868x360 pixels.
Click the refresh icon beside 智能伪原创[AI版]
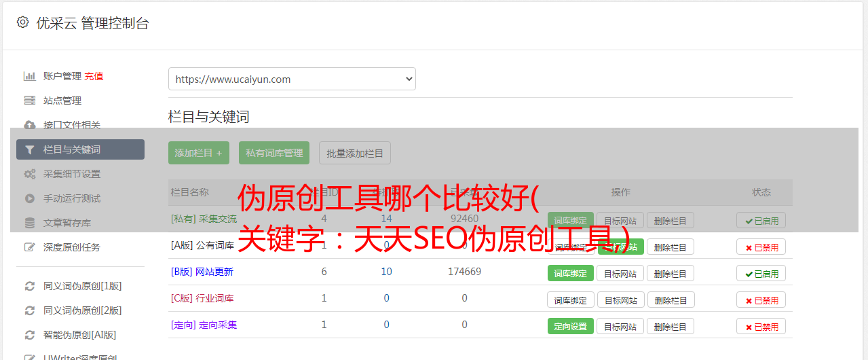(29, 335)
